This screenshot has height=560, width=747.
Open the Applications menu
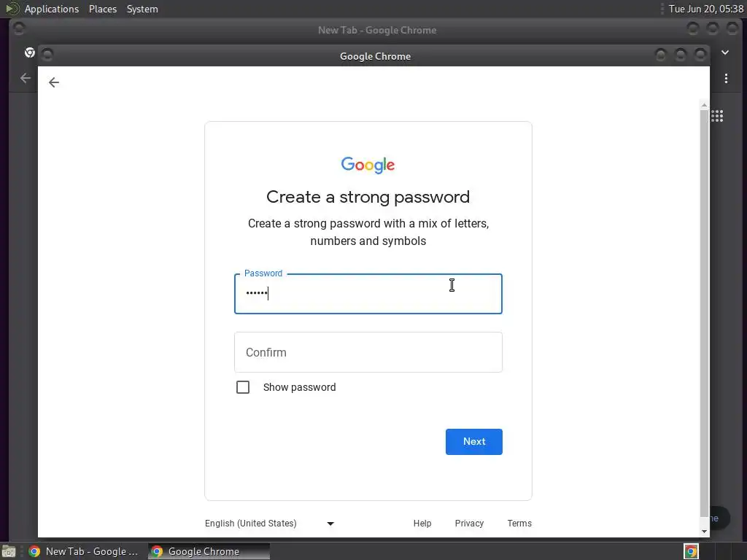52,9
